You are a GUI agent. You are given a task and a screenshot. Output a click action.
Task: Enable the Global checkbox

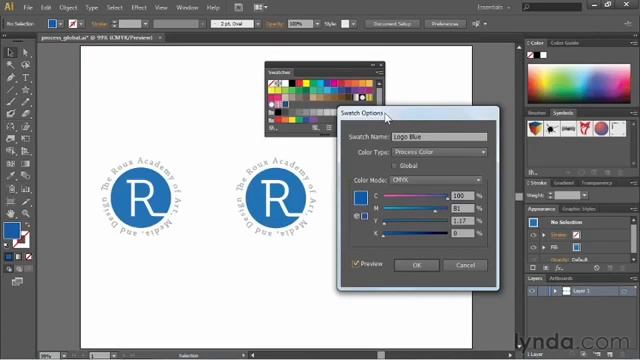[394, 166]
